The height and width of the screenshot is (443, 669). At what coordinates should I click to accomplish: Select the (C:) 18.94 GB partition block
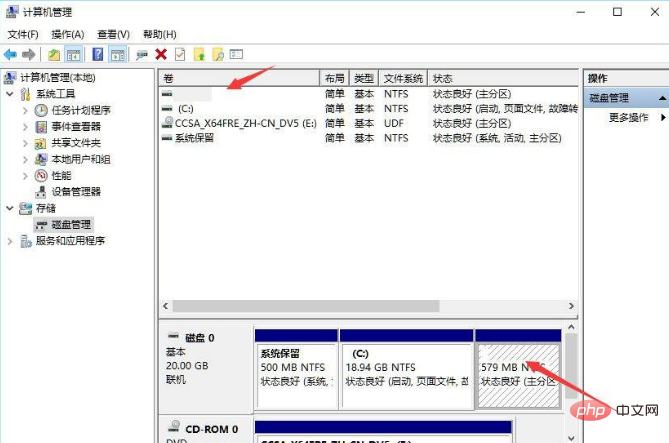(407, 370)
